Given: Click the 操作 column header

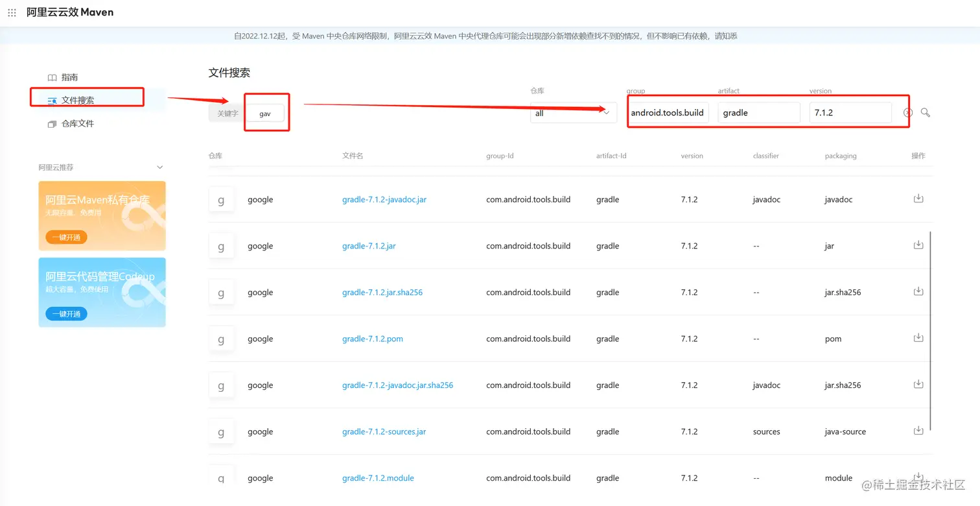Looking at the screenshot, I should [918, 156].
